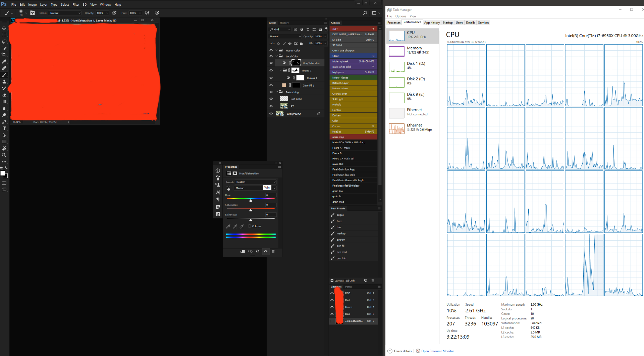Viewport: 644px width, 356px height.
Task: Open the Filter menu in Photoshop
Action: tap(76, 4)
